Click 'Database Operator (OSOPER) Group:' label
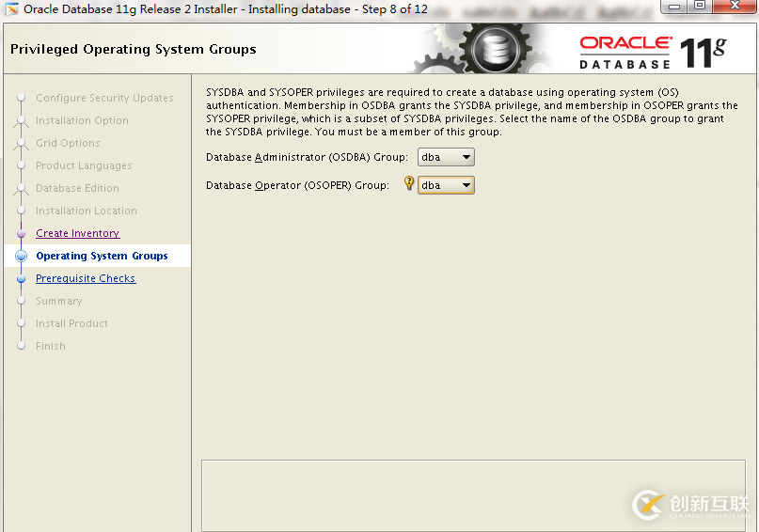 pyautogui.click(x=298, y=185)
